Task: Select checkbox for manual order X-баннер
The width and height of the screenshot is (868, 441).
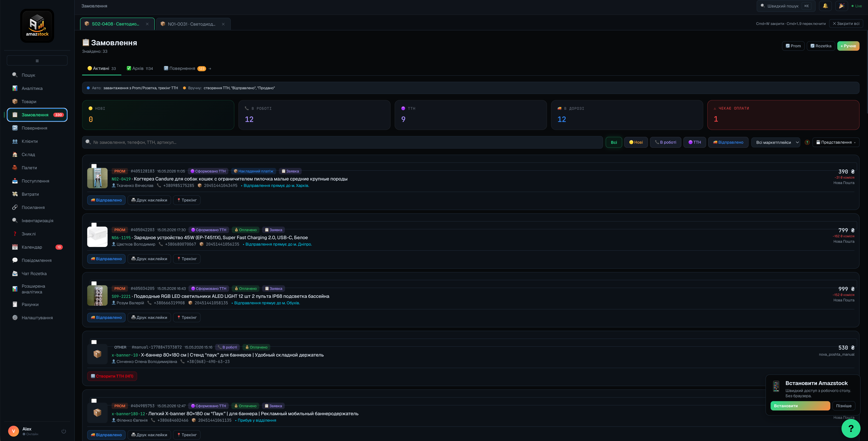Action: coord(94,342)
